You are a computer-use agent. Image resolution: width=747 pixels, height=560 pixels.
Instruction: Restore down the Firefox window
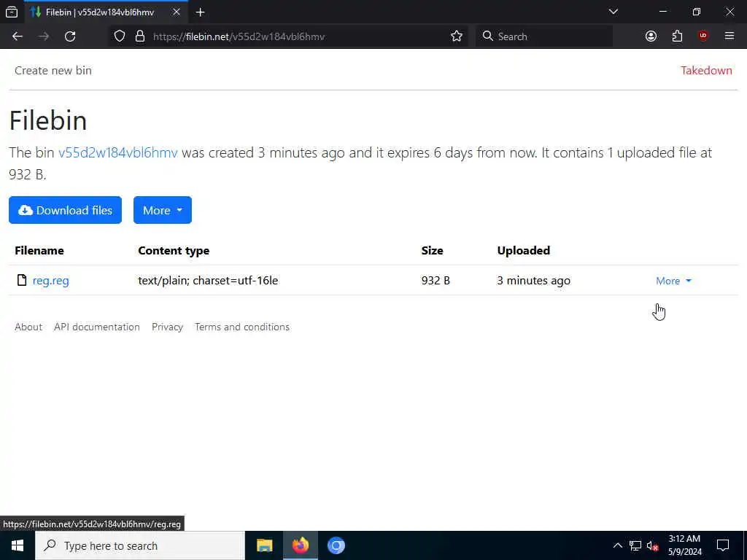coord(697,12)
